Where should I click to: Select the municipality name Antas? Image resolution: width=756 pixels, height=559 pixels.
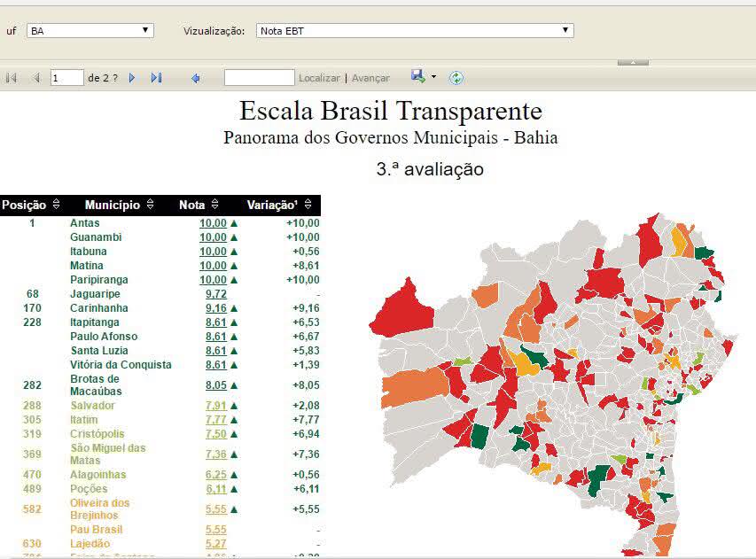pyautogui.click(x=85, y=223)
